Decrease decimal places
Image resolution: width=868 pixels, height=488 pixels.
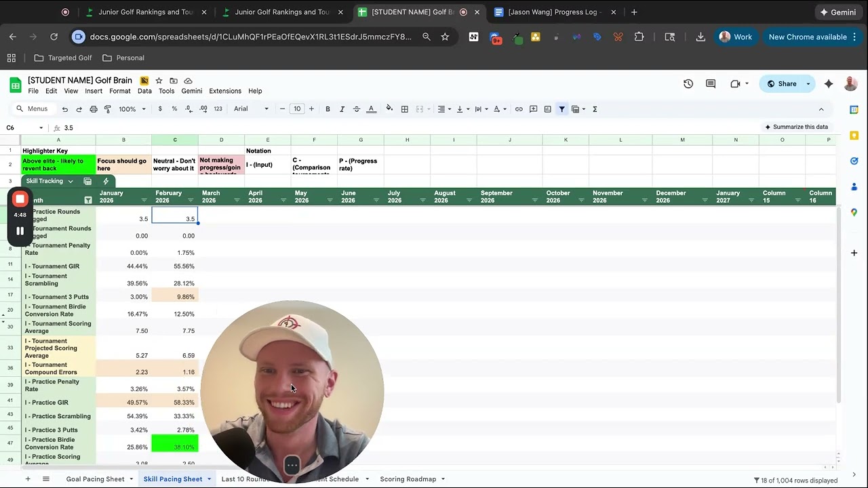pos(188,109)
